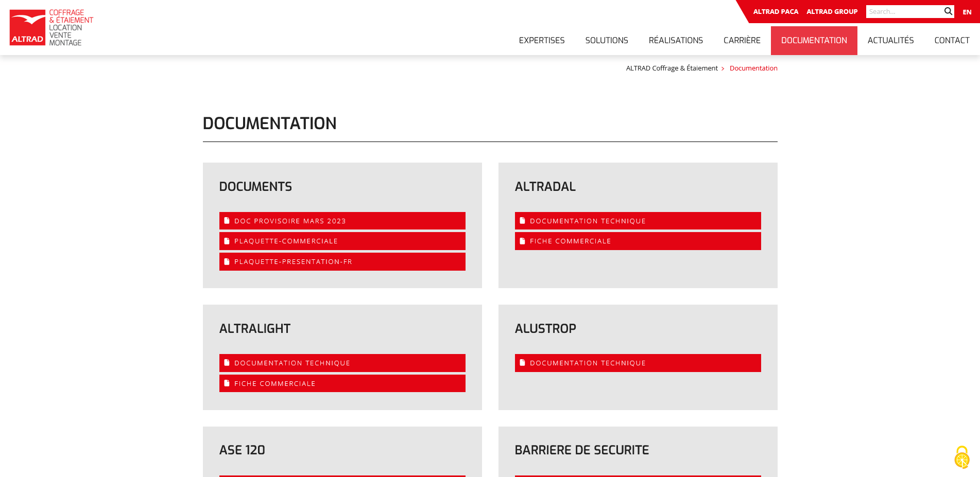Open the Plaquette-Commerciale document
Screen dimensions: 980x477
coord(342,241)
